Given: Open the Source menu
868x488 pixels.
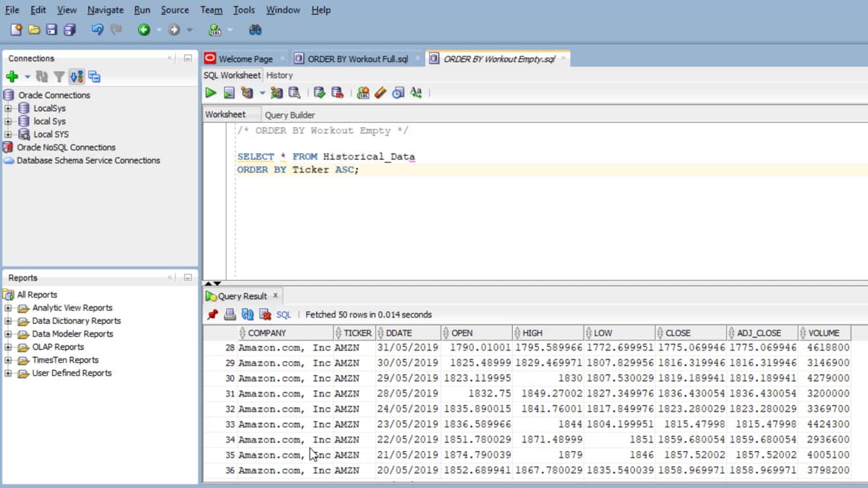Looking at the screenshot, I should pos(174,9).
